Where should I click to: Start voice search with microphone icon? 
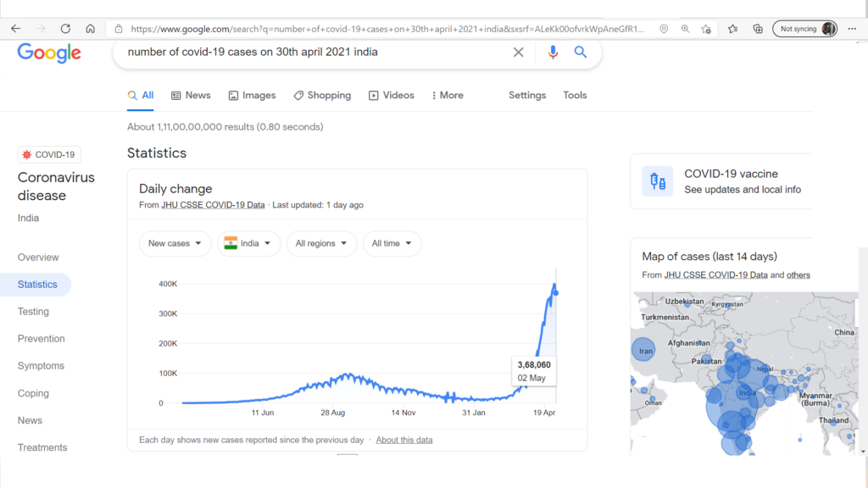click(x=553, y=52)
